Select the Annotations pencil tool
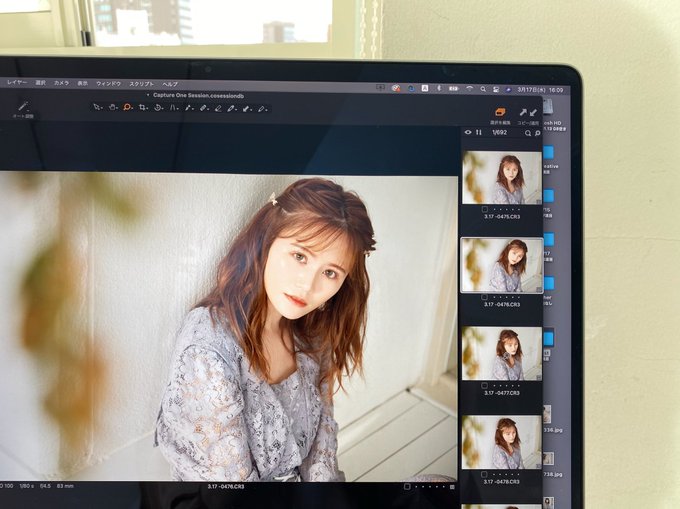680x509 pixels. tap(262, 109)
